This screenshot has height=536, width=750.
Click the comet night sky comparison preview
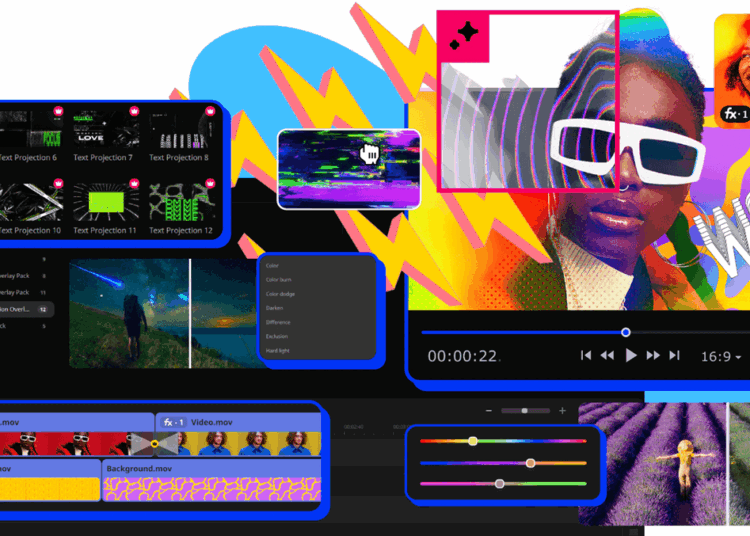(163, 314)
